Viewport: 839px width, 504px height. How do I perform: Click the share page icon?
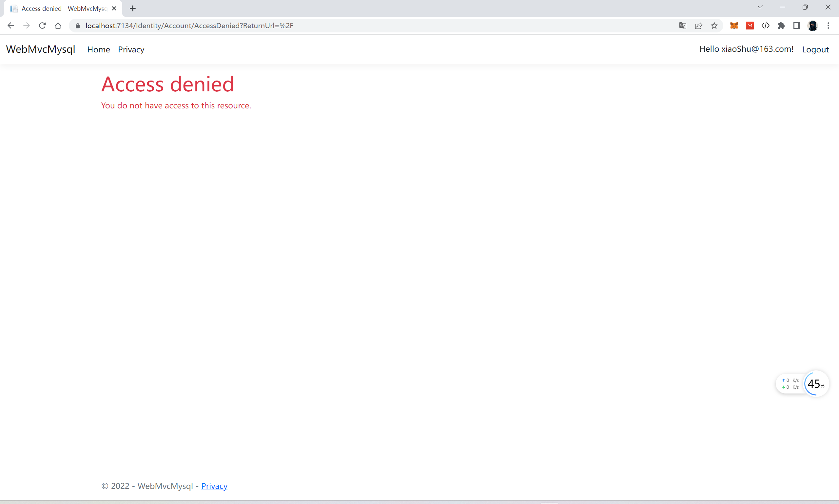(x=698, y=26)
